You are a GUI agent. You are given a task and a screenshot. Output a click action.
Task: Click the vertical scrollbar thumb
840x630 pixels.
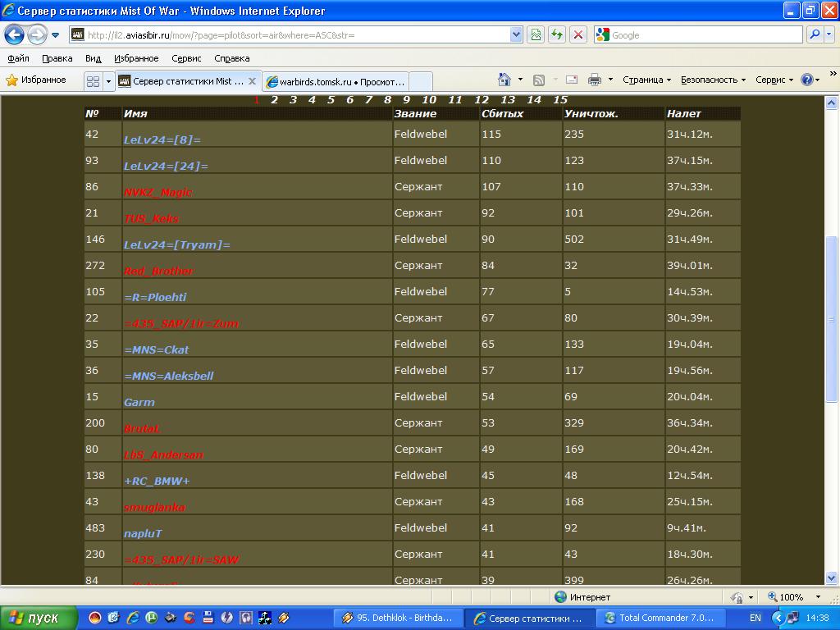831,320
